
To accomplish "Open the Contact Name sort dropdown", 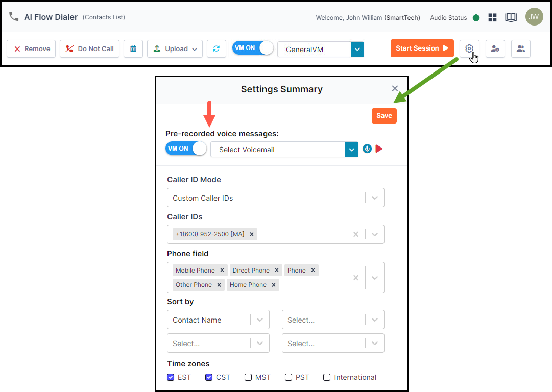I will click(x=218, y=320).
